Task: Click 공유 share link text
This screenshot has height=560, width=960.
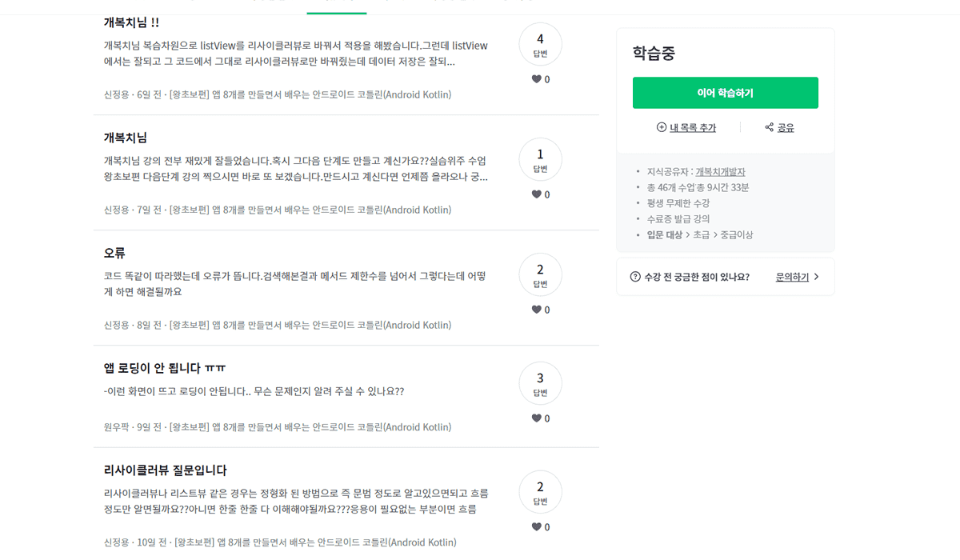Action: tap(786, 127)
